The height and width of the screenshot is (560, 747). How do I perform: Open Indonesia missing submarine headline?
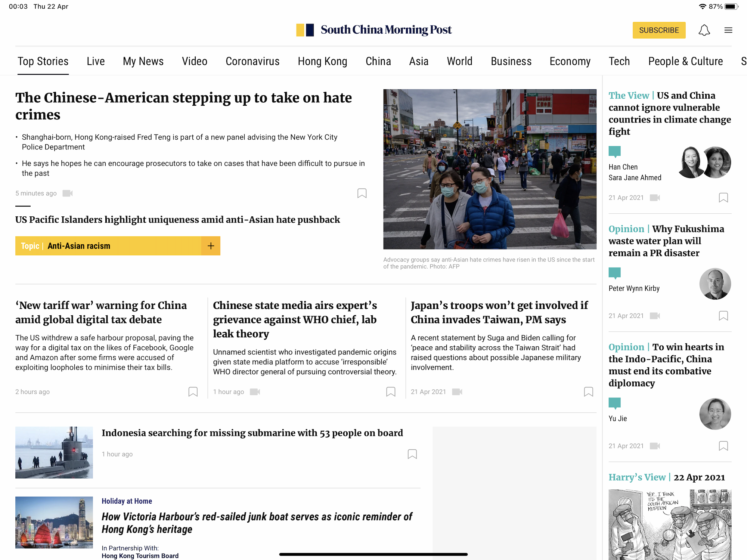coord(252,433)
